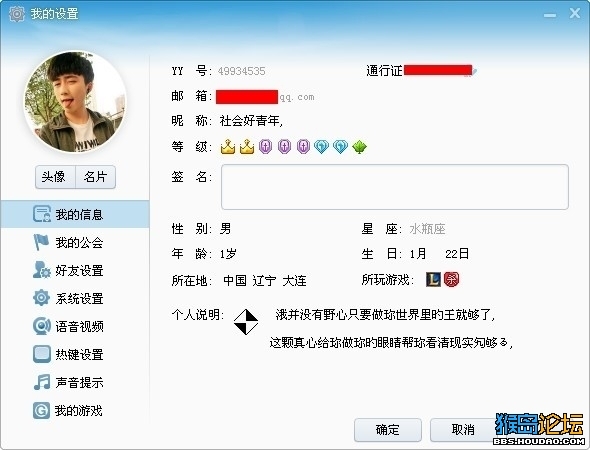Open 好友设置 friend settings icon
The height and width of the screenshot is (450, 590).
[x=41, y=270]
